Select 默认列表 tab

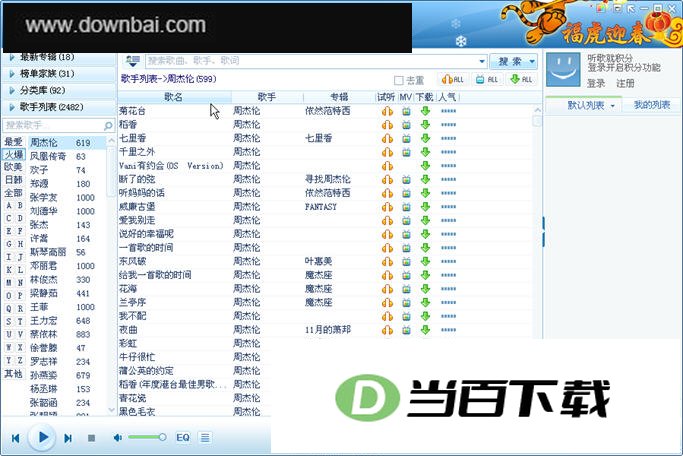[585, 105]
